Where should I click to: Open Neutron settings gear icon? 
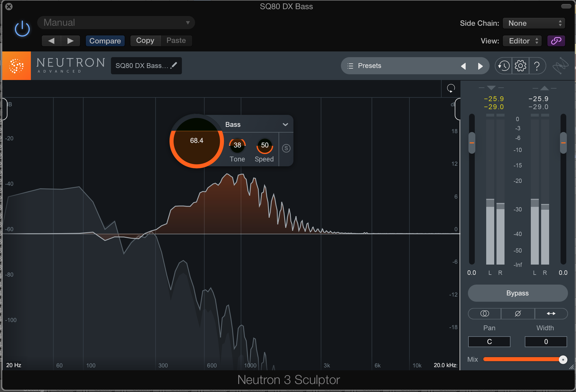click(520, 66)
